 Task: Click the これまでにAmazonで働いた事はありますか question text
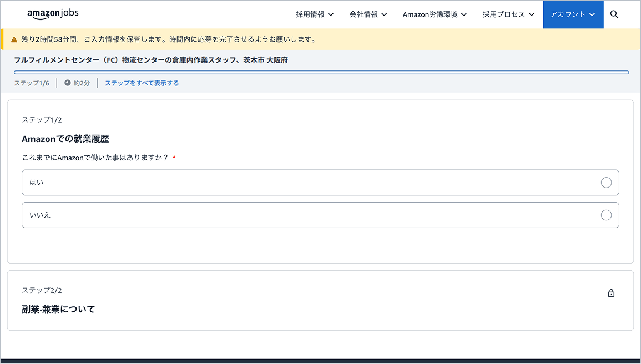coord(95,158)
